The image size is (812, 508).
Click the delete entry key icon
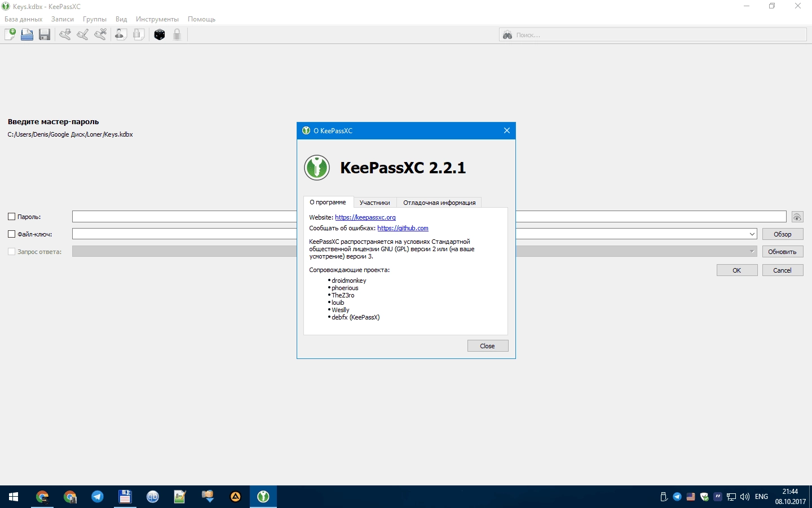100,35
